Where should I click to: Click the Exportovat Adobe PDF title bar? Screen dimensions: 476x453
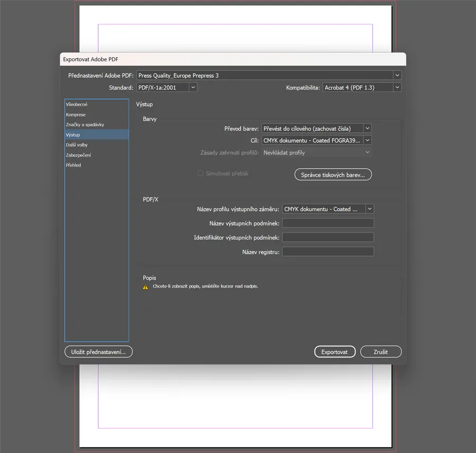(233, 59)
